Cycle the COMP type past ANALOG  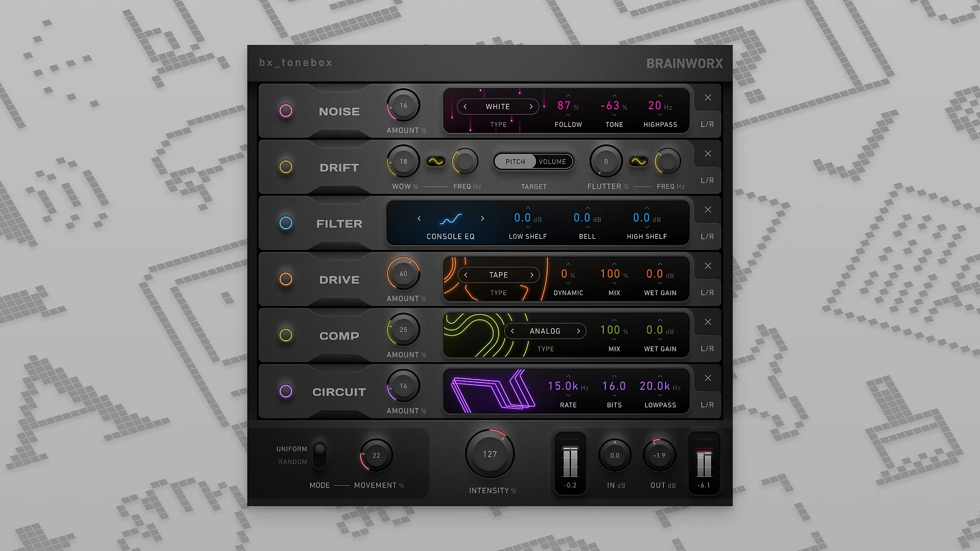(x=578, y=331)
